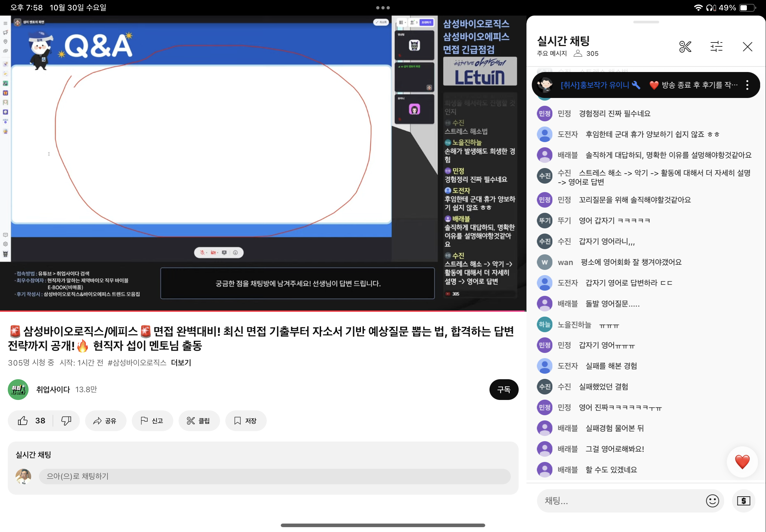
Task: Report the video with flag button
Action: [x=152, y=421]
